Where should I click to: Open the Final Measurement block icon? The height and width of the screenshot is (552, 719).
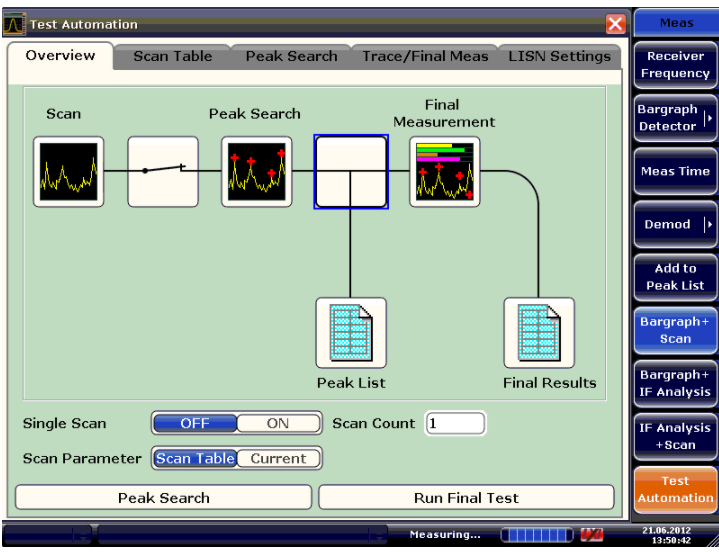(x=445, y=171)
